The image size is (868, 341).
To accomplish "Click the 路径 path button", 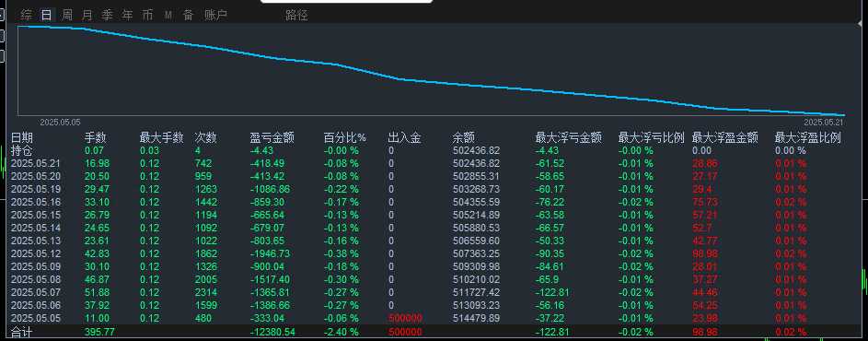I will click(296, 15).
